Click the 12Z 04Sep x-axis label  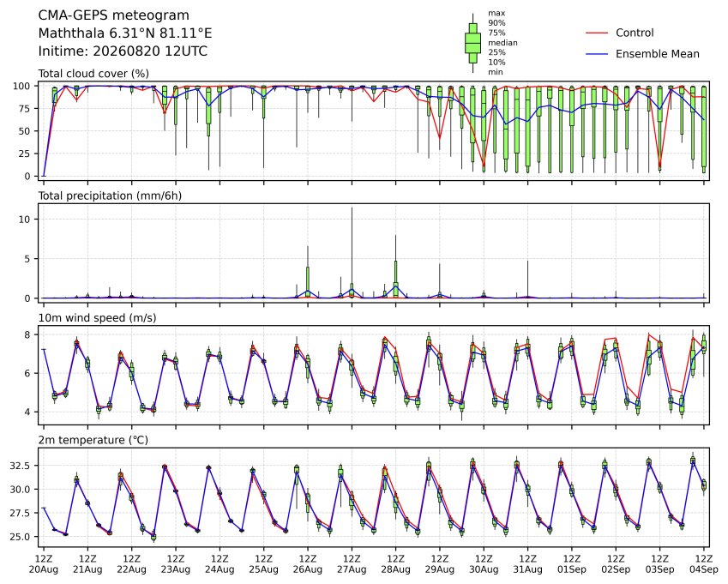coord(704,564)
